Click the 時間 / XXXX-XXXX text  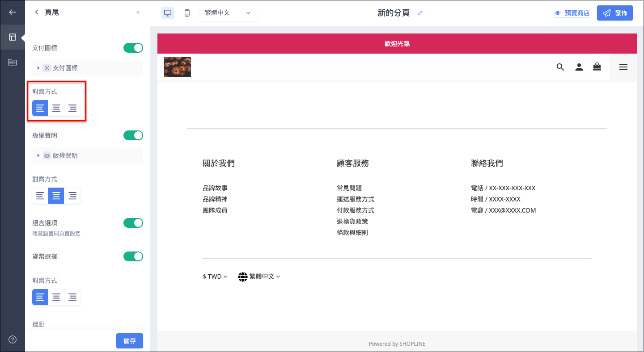496,199
